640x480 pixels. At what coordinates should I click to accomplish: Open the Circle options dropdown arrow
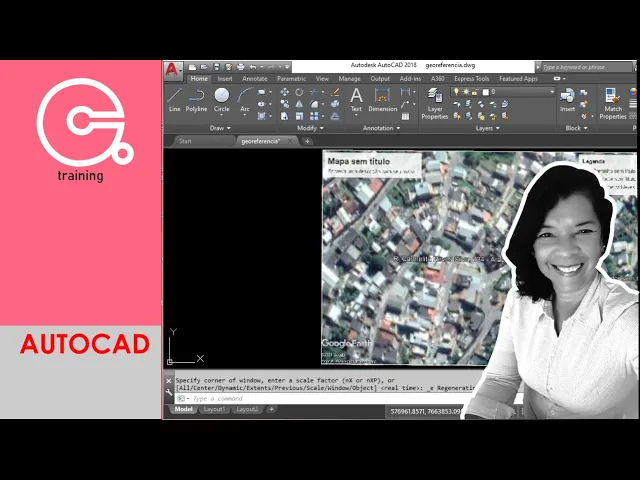pos(222,116)
